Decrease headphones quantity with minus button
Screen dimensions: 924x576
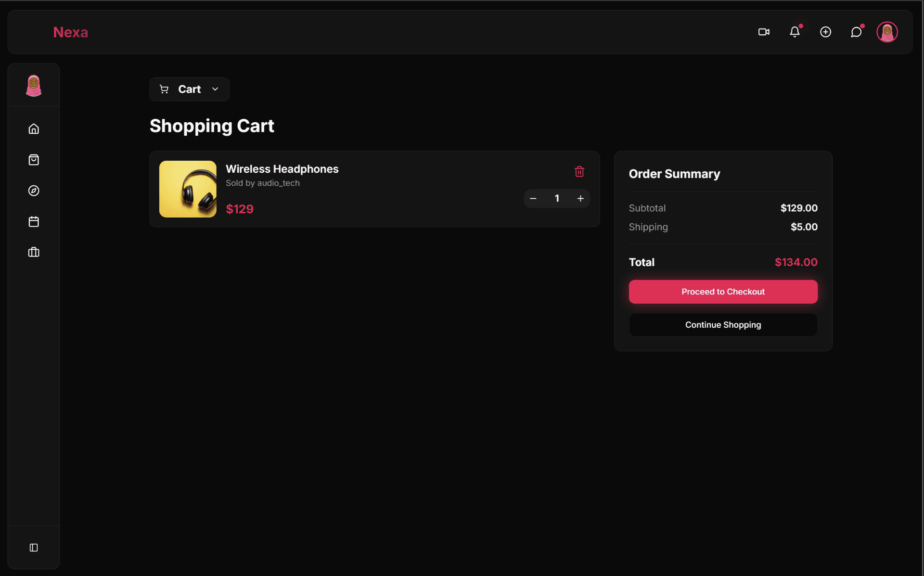(533, 198)
